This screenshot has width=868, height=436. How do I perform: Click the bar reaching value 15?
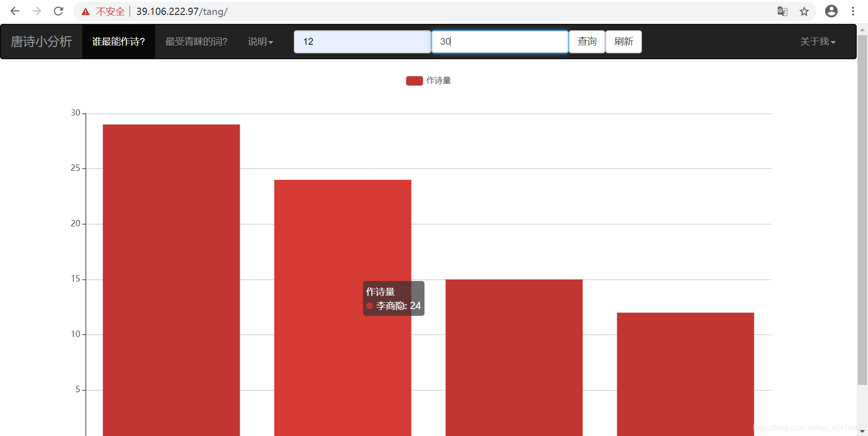click(x=514, y=358)
